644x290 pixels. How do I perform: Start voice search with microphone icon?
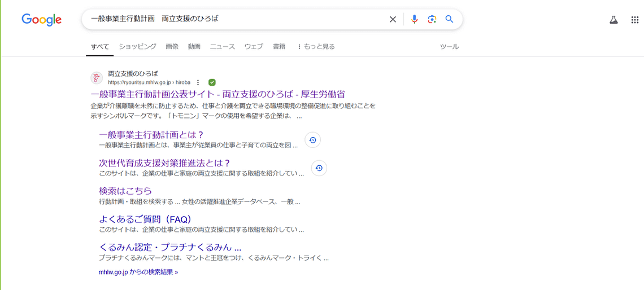414,19
